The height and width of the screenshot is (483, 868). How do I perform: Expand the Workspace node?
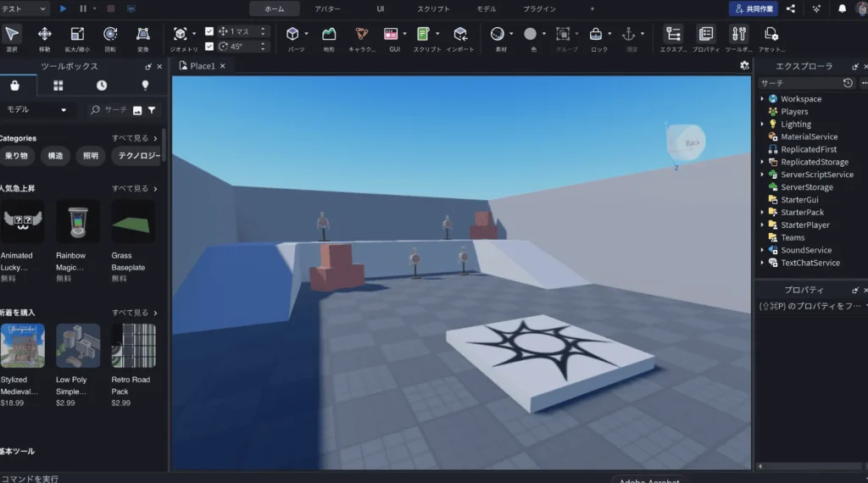pyautogui.click(x=762, y=99)
